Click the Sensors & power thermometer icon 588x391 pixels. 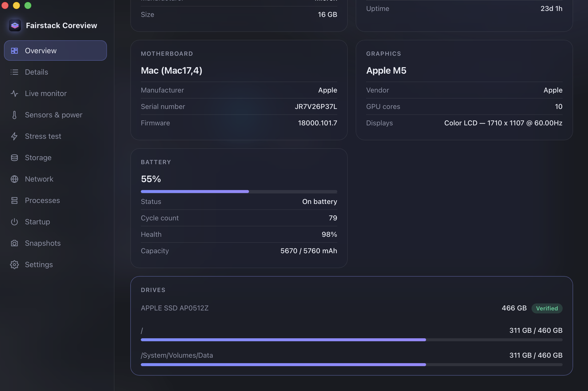pyautogui.click(x=14, y=115)
